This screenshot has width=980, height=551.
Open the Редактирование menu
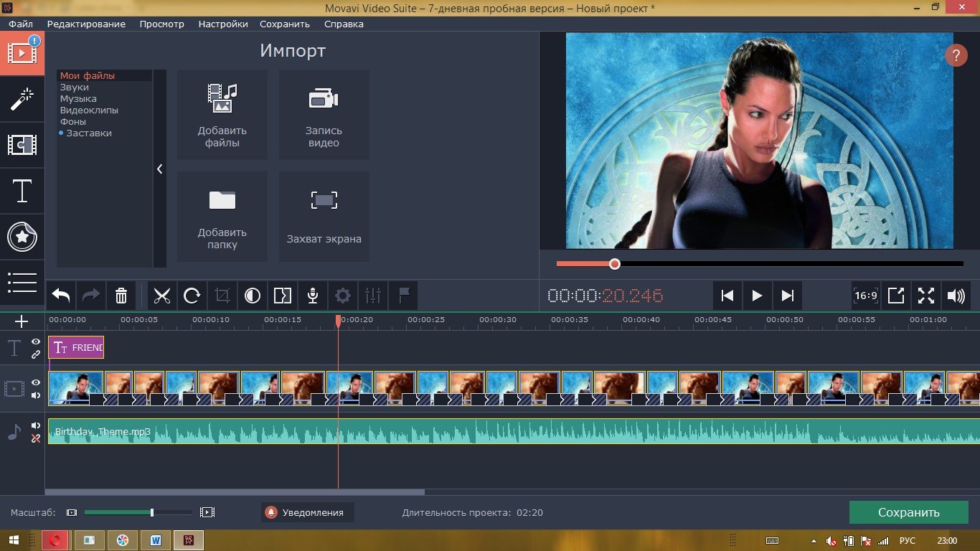[86, 24]
